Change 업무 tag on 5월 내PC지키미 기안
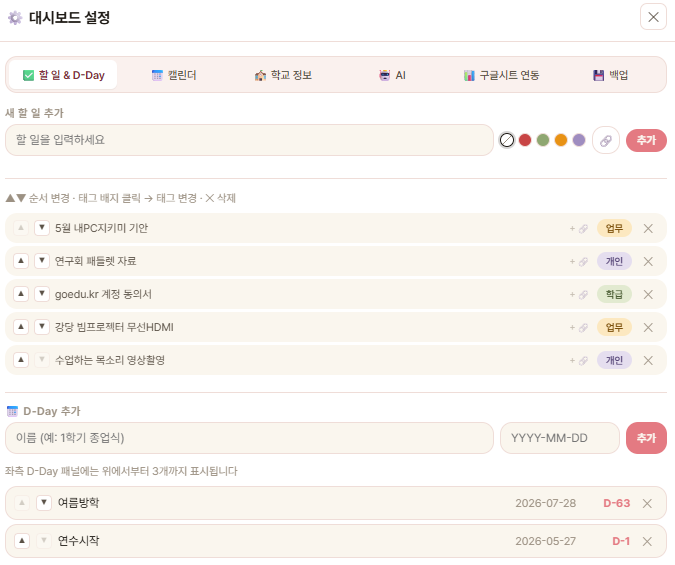 614,228
